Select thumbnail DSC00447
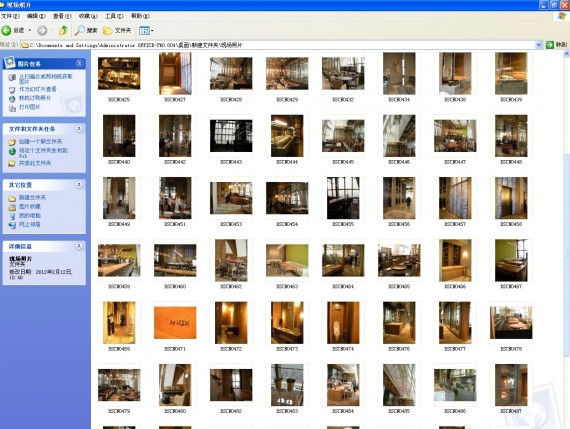The width and height of the screenshot is (570, 429). (x=455, y=136)
